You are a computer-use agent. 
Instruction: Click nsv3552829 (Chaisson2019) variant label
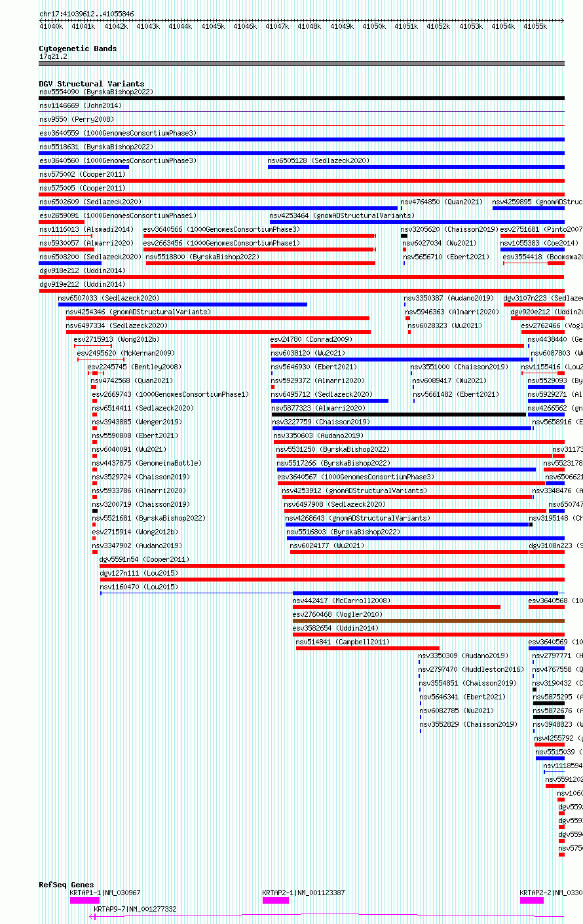(469, 724)
